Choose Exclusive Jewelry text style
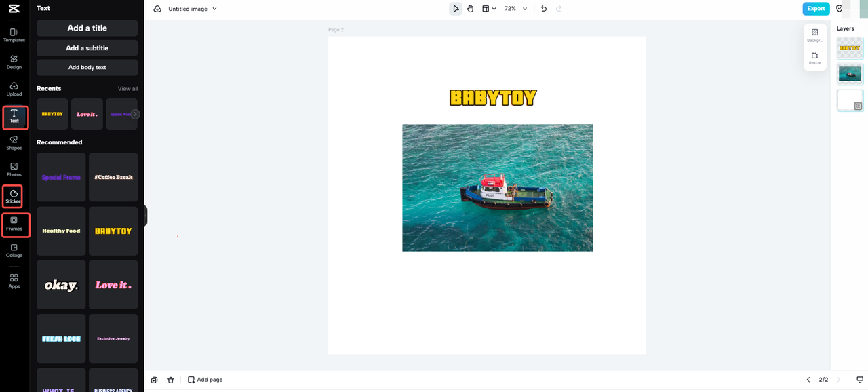Image resolution: width=868 pixels, height=392 pixels. [x=113, y=338]
